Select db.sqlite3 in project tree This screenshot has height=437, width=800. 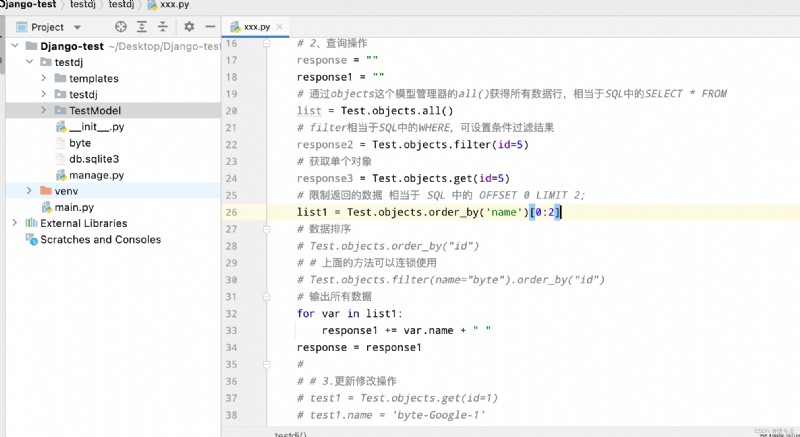[94, 159]
